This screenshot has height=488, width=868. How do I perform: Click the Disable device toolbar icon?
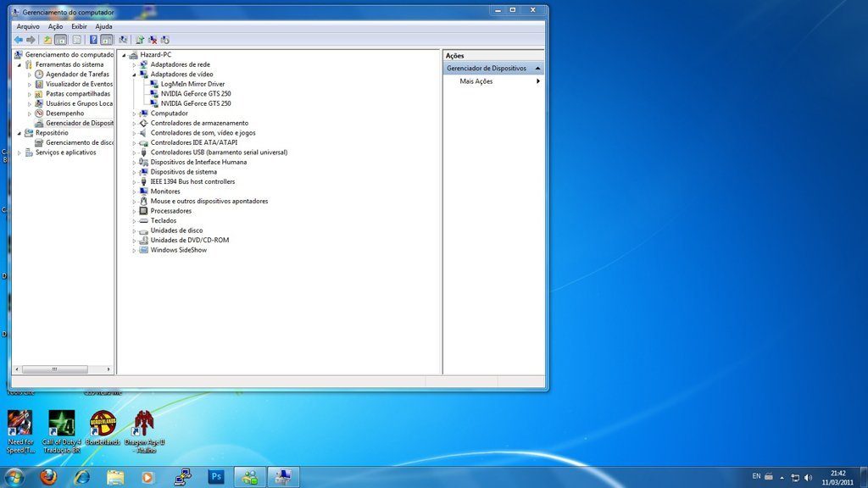[165, 40]
